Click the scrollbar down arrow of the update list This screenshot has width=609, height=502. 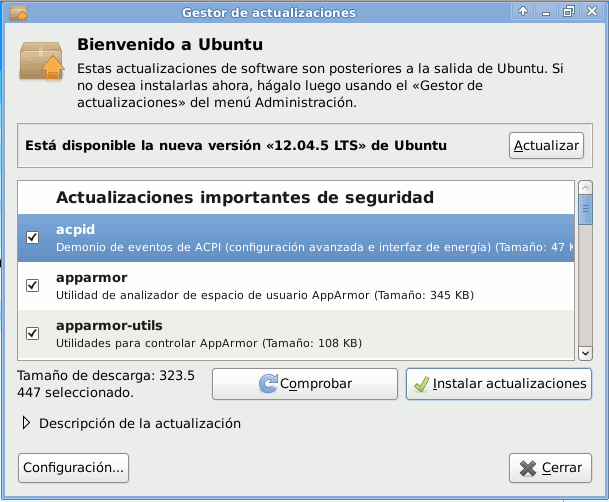tap(585, 353)
